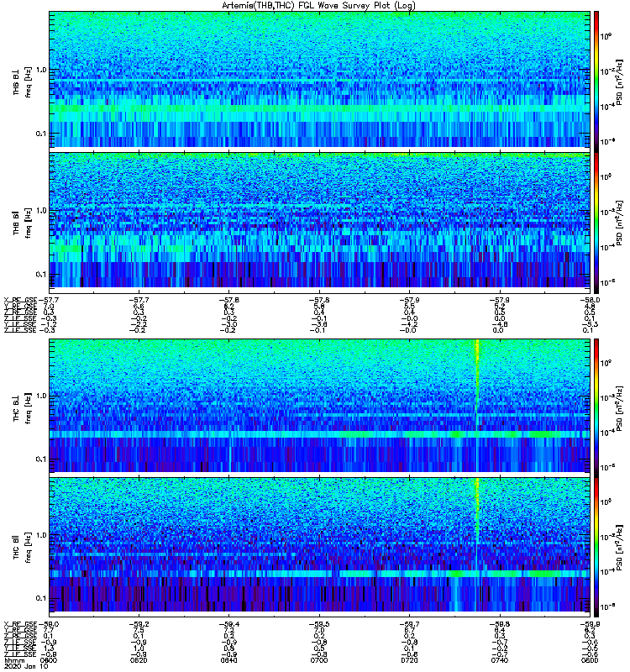Viewport: 630px width, 672px height.
Task: Click the color bar beside the THB B∥ panel
Action: [596, 223]
